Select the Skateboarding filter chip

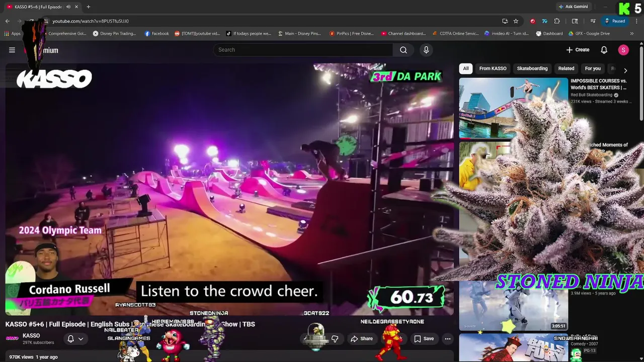point(532,68)
